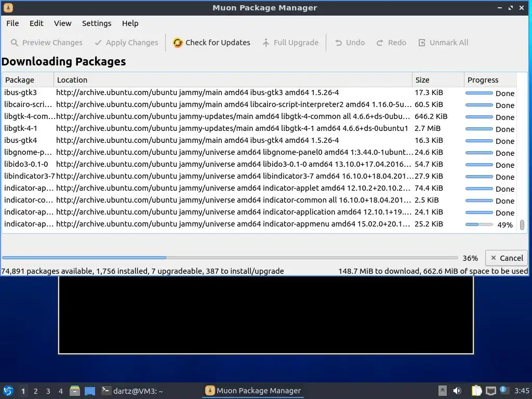
Task: Open the volume control tray icon
Action: coord(457,391)
